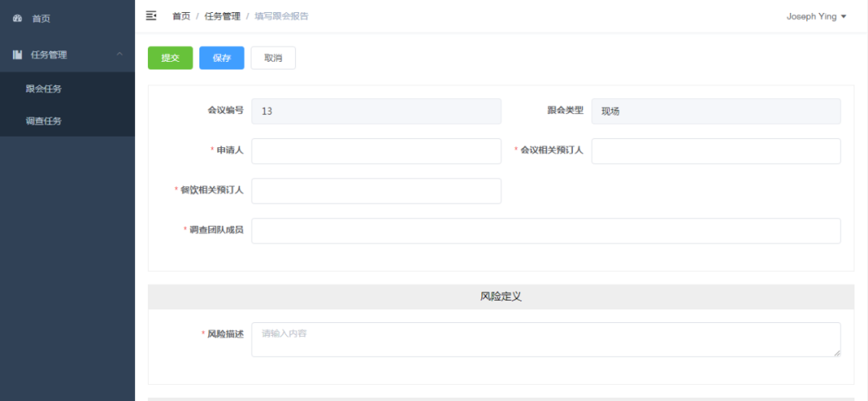This screenshot has width=868, height=401.
Task: Go to 首页 in the sidebar
Action: pos(41,18)
